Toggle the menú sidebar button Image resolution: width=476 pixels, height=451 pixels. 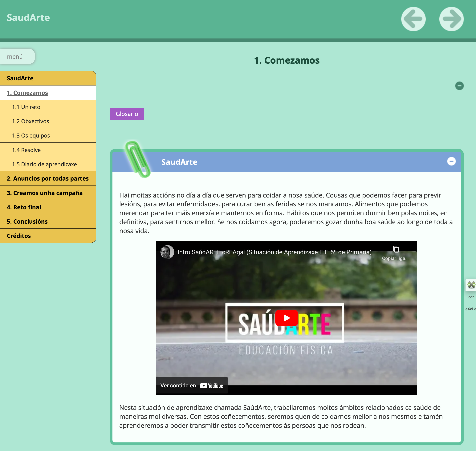(x=17, y=57)
